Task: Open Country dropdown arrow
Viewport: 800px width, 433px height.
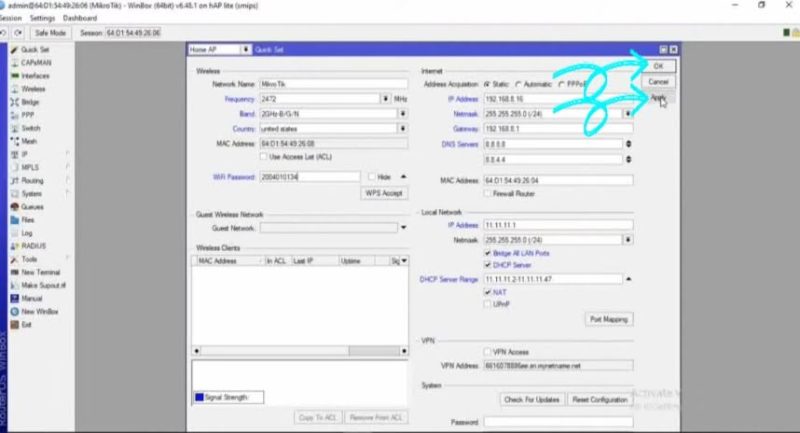Action: click(x=403, y=129)
